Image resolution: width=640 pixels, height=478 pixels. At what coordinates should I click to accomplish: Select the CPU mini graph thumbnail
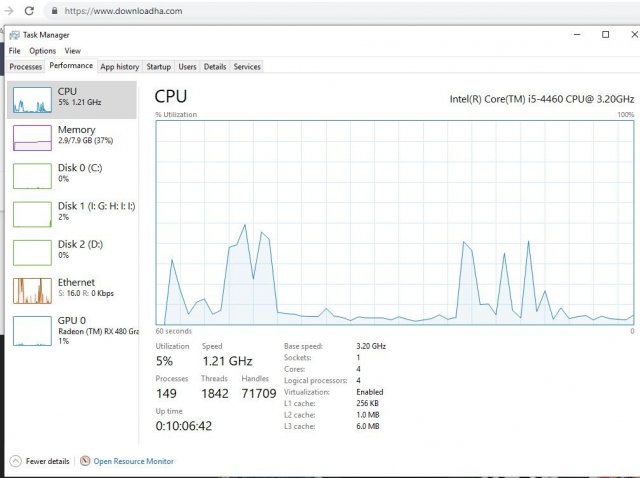(32, 98)
